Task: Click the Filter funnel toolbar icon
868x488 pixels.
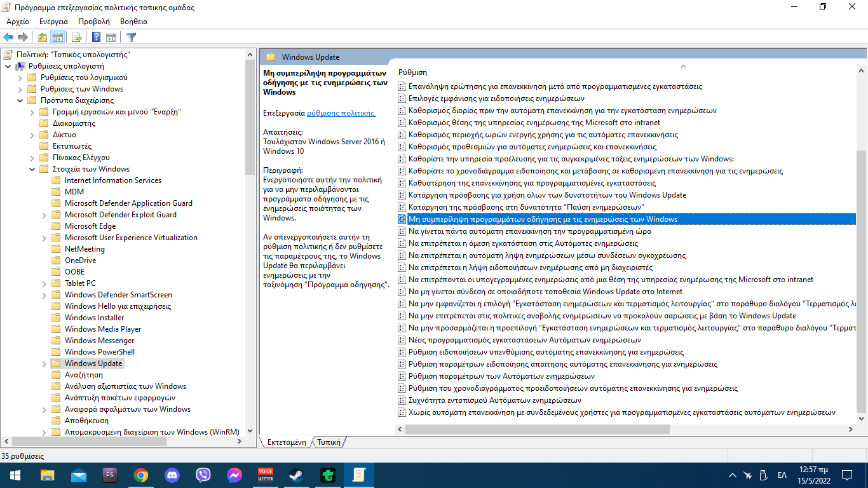Action: (131, 37)
